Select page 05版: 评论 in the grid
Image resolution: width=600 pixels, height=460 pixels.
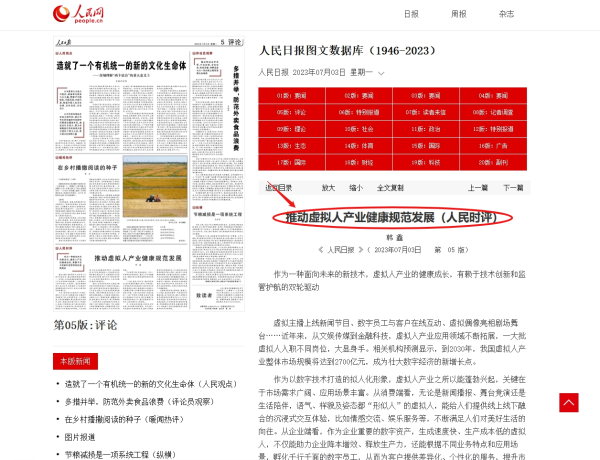[292, 113]
